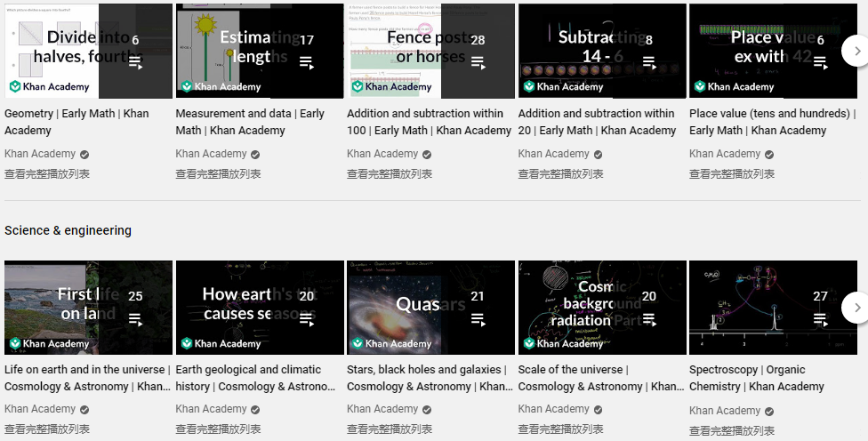This screenshot has width=868, height=441.
Task: Open First life on land thumbnail
Action: [88, 308]
